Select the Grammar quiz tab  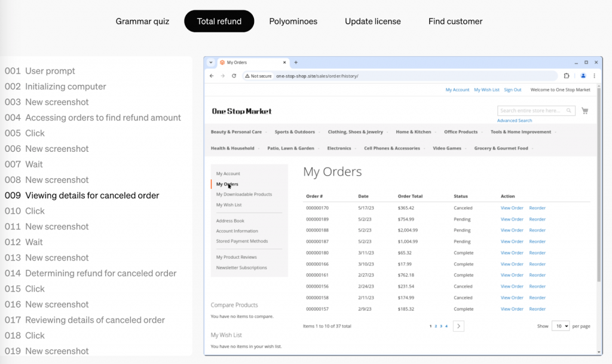click(142, 22)
